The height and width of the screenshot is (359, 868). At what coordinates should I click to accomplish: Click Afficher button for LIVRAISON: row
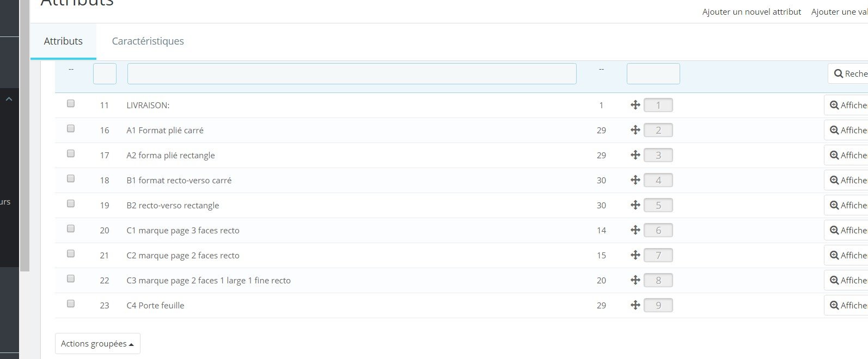847,105
